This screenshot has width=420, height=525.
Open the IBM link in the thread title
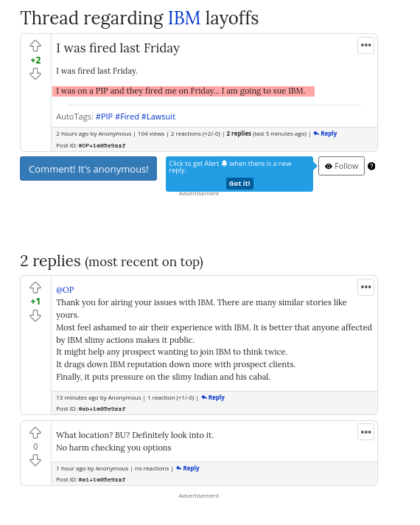[x=184, y=18]
